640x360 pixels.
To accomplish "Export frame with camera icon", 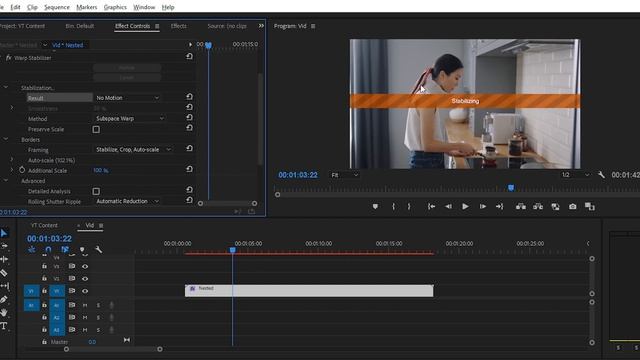I will point(573,207).
